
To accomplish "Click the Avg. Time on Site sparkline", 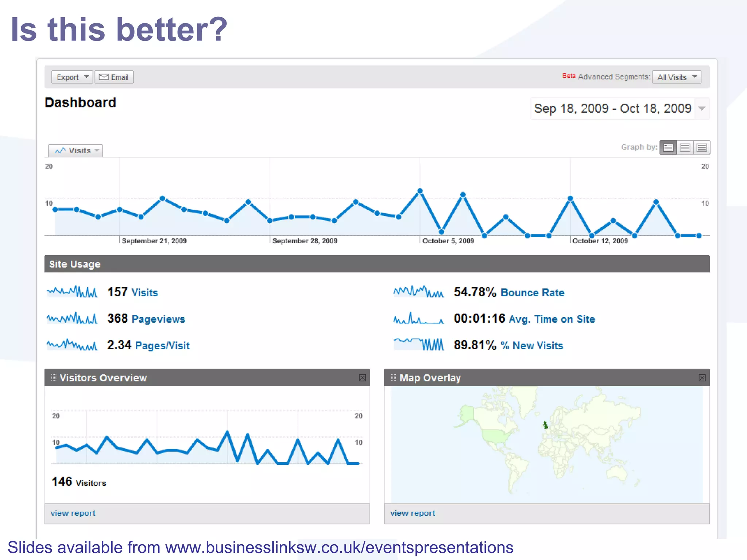I will 419,318.
